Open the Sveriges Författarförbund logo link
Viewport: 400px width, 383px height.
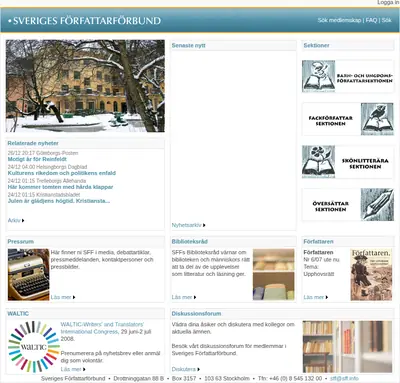tap(84, 21)
